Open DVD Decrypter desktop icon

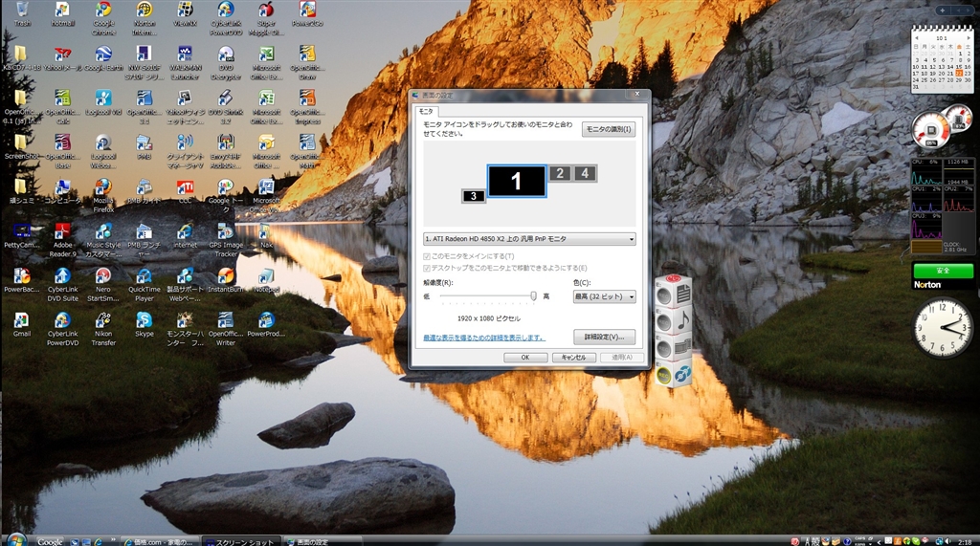[x=226, y=62]
